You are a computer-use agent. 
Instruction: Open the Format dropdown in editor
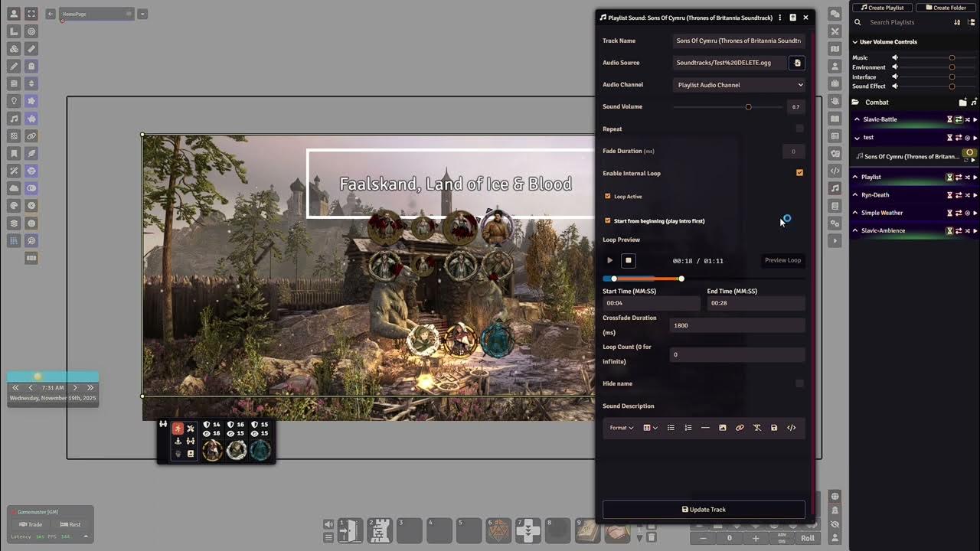[621, 428]
